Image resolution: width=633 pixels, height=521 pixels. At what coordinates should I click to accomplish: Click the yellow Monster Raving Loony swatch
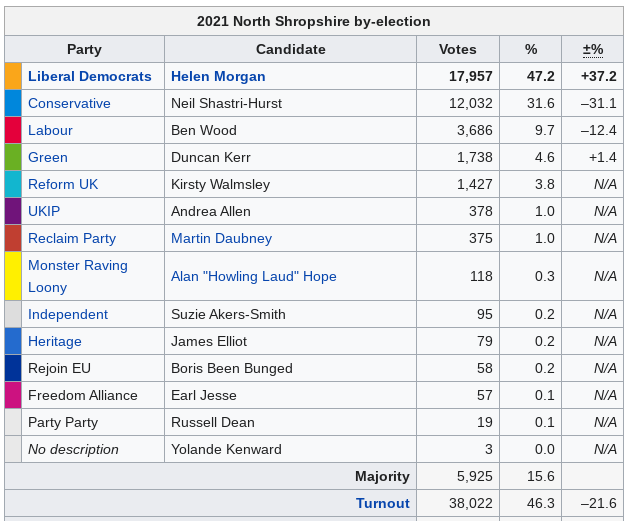(x=13, y=276)
